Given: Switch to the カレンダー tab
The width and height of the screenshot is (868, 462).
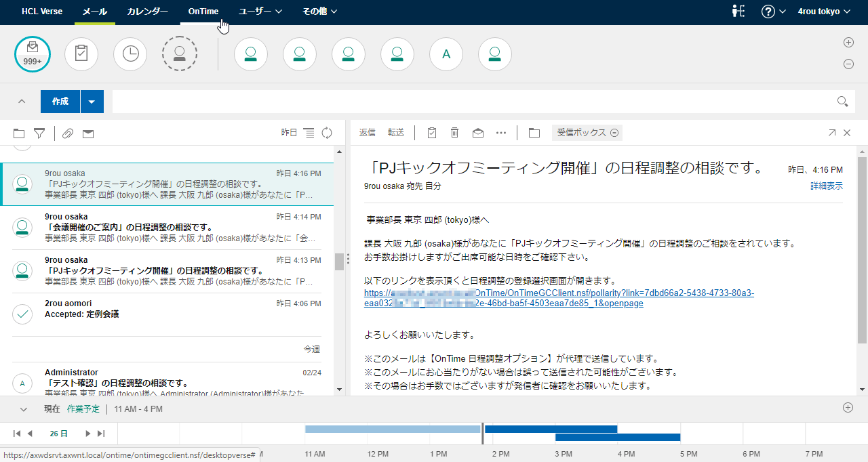Looking at the screenshot, I should [147, 12].
